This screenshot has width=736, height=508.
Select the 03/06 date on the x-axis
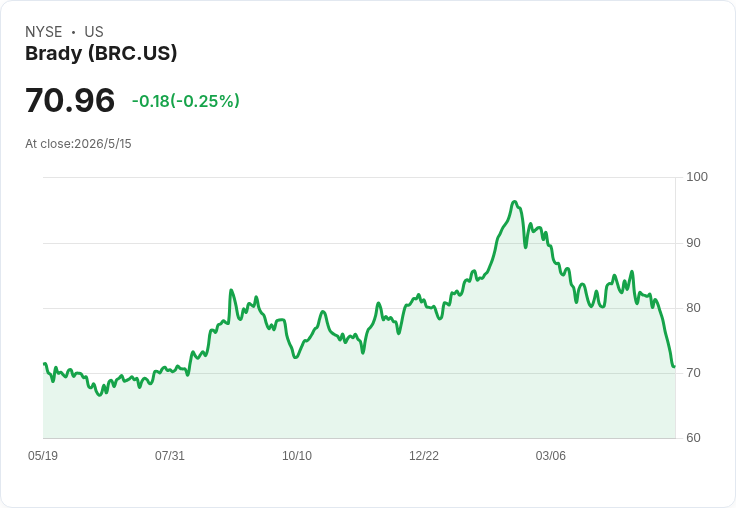551,455
